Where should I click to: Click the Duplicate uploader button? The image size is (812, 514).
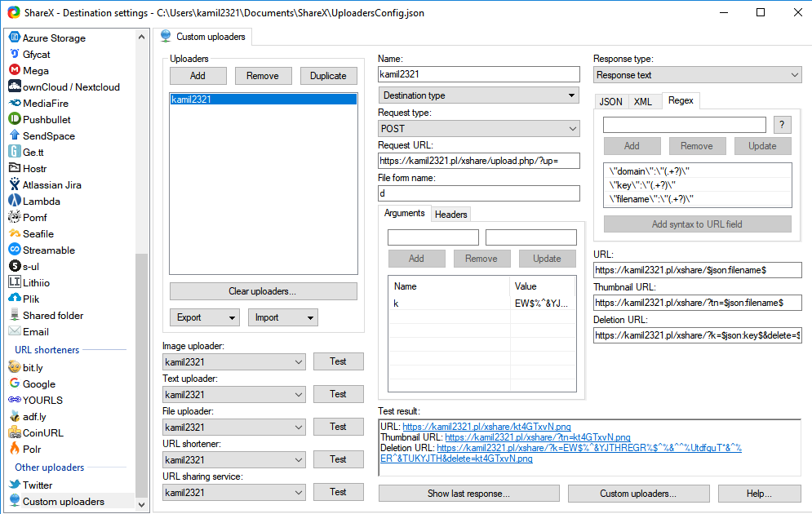point(328,76)
